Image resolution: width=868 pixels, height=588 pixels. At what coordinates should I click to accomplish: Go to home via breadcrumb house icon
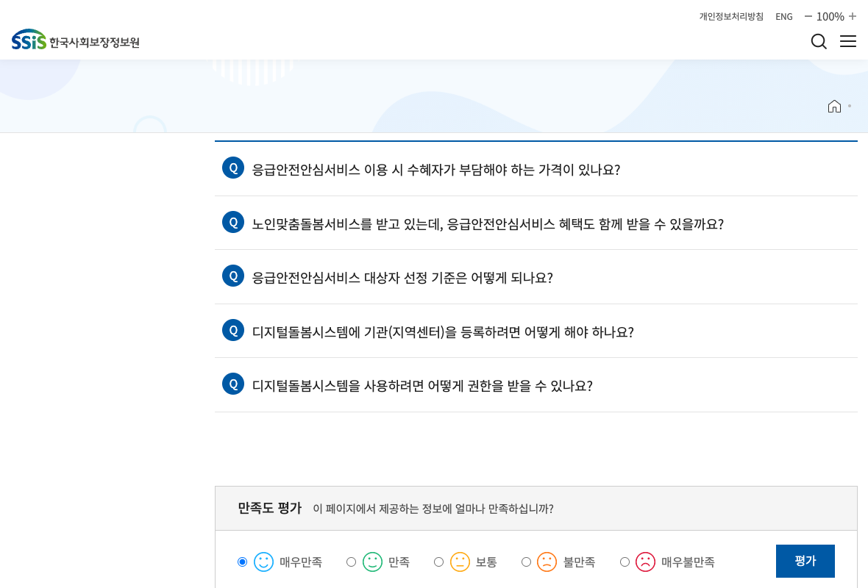point(834,106)
